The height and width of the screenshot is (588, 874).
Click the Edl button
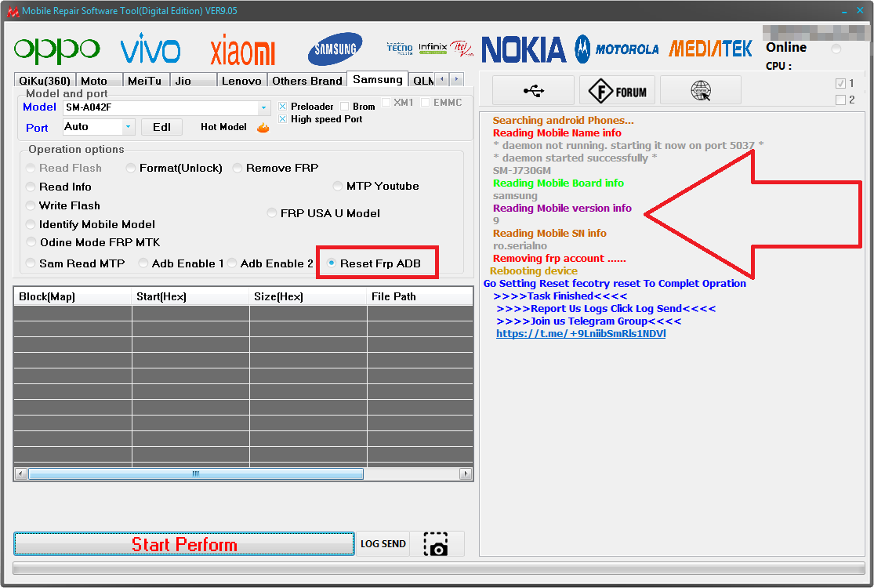161,127
